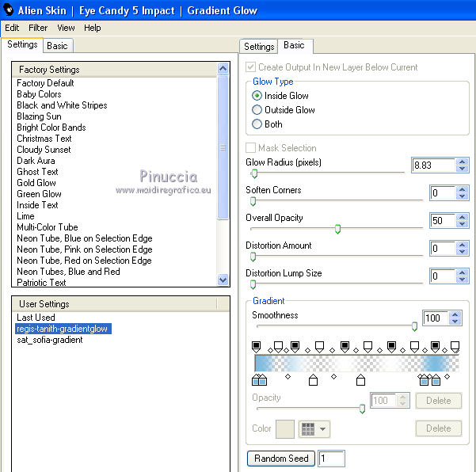Image resolution: width=476 pixels, height=472 pixels.
Task: Decrease Glow Radius with the down arrow
Action: click(462, 169)
